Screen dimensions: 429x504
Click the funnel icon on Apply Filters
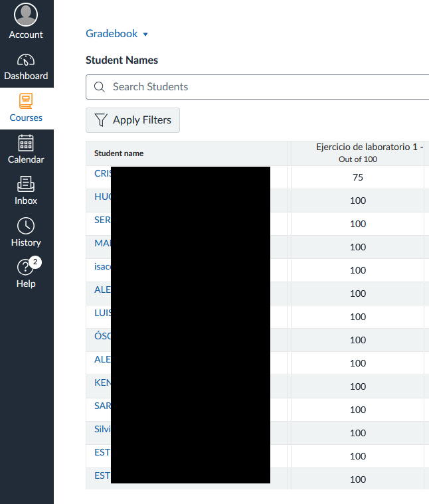pos(101,120)
